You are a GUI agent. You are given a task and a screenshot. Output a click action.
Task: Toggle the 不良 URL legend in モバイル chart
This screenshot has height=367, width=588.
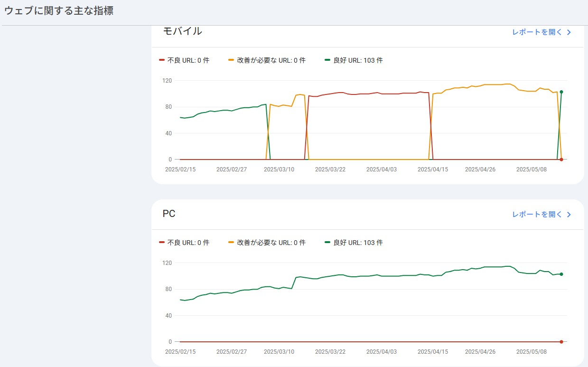[184, 60]
